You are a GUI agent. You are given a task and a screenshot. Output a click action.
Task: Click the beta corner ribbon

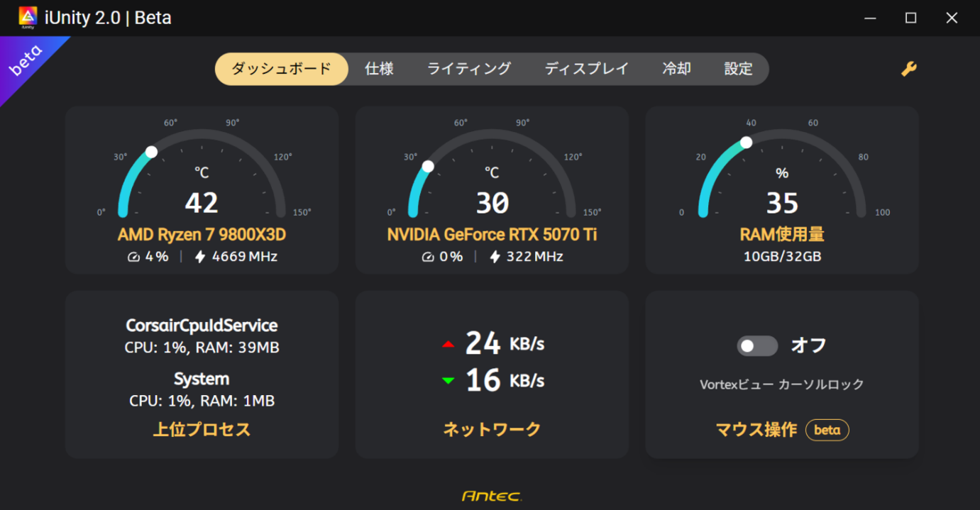point(26,62)
